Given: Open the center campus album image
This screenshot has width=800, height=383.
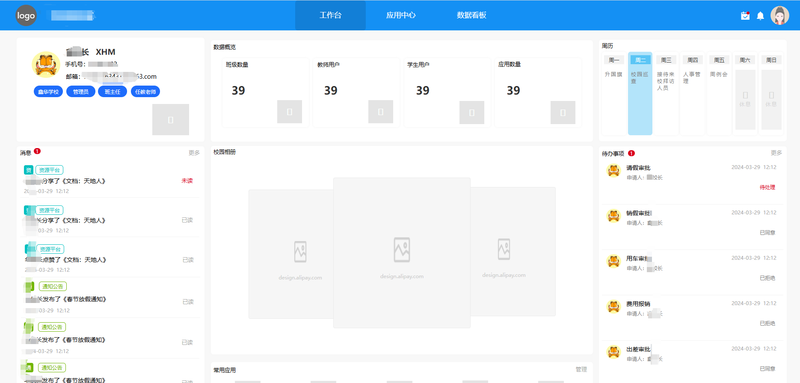Looking at the screenshot, I should [402, 252].
